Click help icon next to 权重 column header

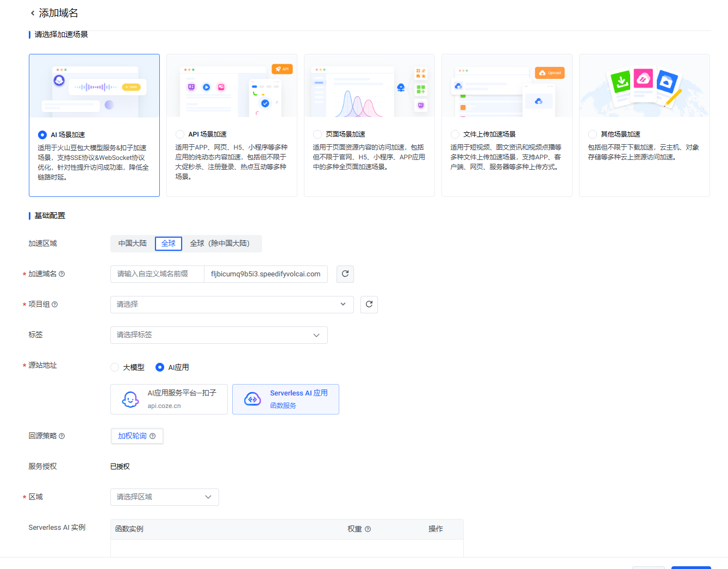coord(368,529)
